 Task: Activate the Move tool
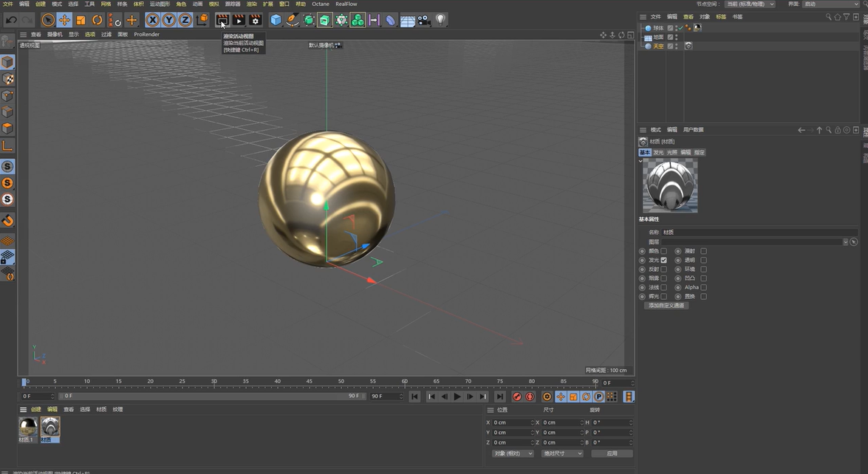[x=64, y=21]
